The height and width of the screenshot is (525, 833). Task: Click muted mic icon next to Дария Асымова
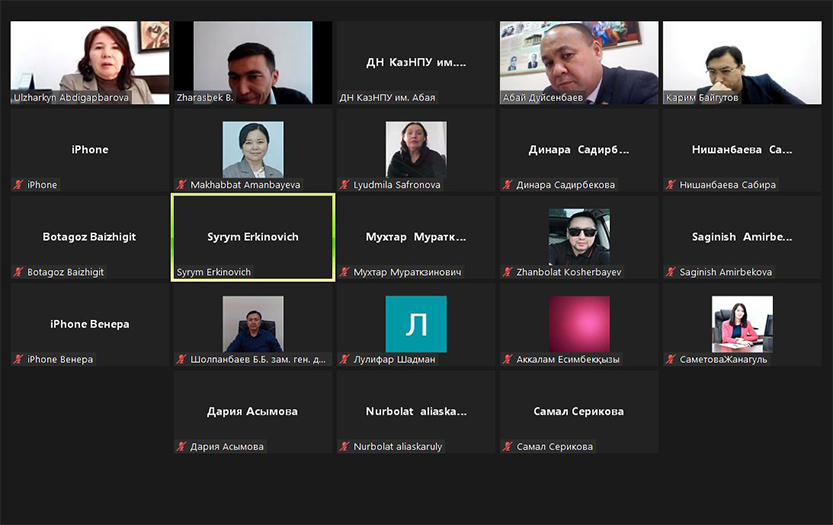pos(182,447)
